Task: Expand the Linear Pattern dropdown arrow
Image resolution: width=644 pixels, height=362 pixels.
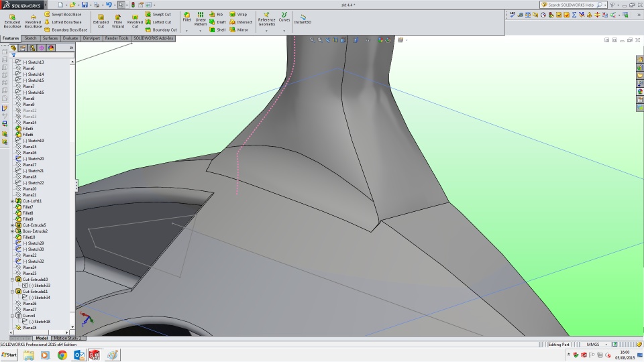Action: point(201,31)
